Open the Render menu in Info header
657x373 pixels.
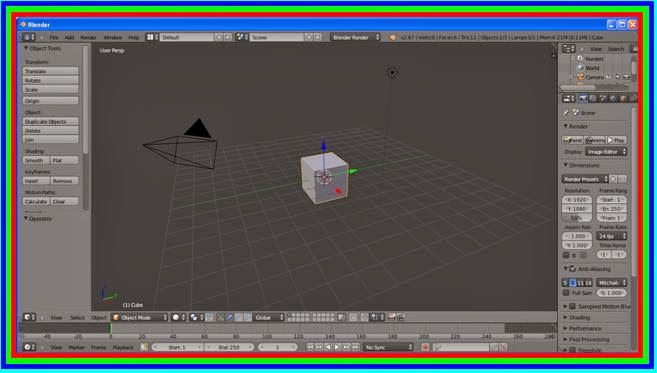[x=88, y=37]
